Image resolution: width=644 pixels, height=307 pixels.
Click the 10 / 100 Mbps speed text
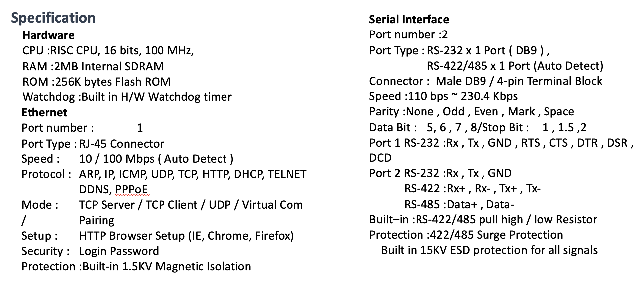click(x=156, y=159)
